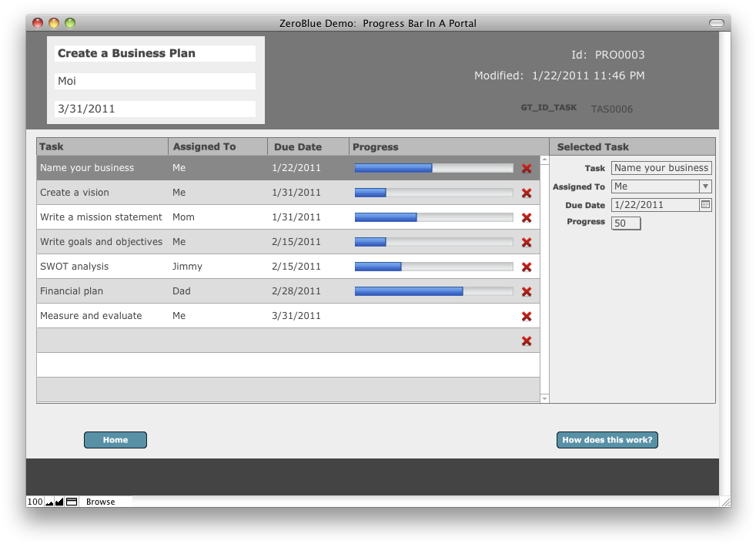This screenshot has height=544, width=756.
Task: Click the window resize grip corner
Action: coord(725,502)
